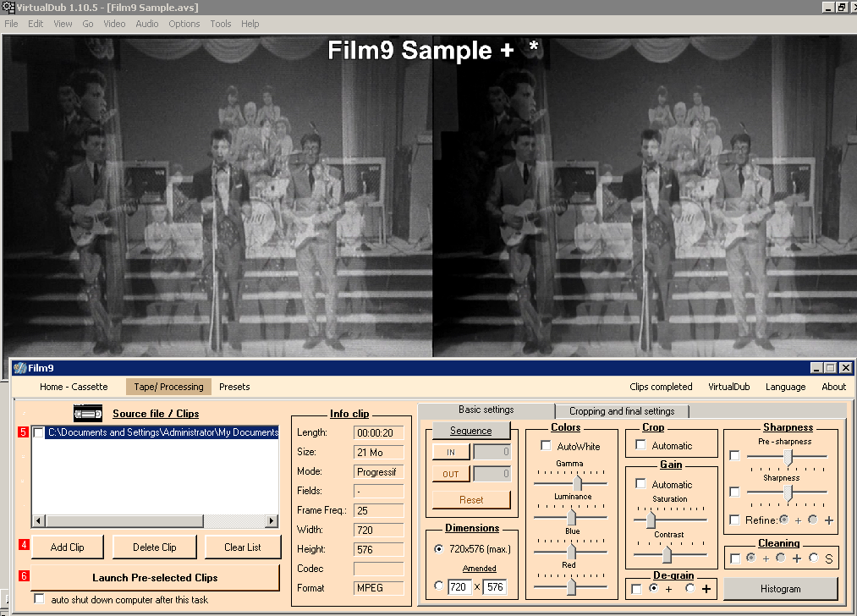This screenshot has height=616, width=857.
Task: Click the OUT frame value field
Action: pos(492,474)
